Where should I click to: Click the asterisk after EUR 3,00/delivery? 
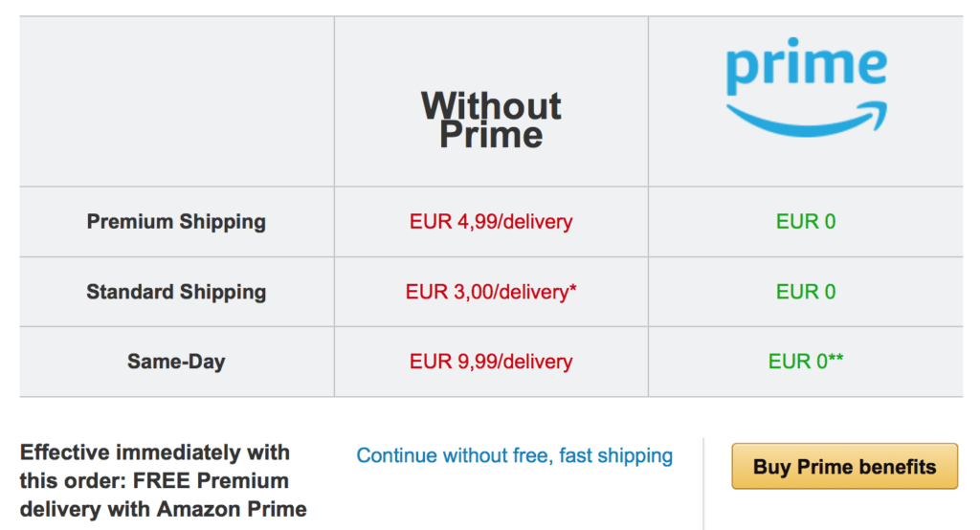[572, 289]
